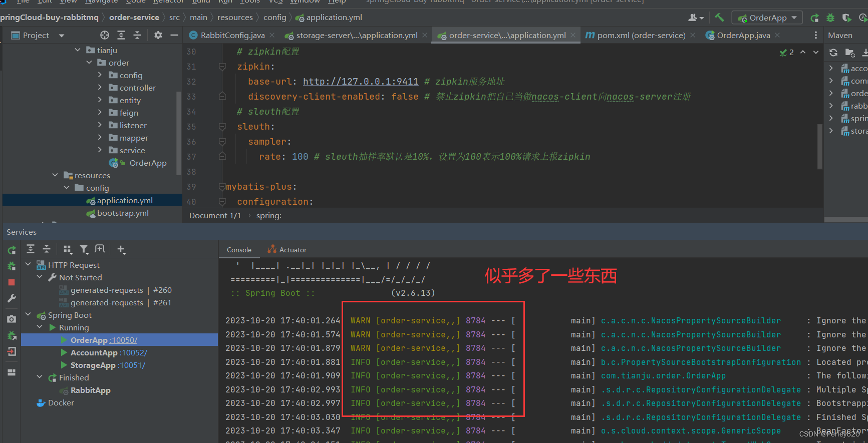Rerun in debug mode in Services sidebar
The width and height of the screenshot is (868, 443).
[12, 266]
